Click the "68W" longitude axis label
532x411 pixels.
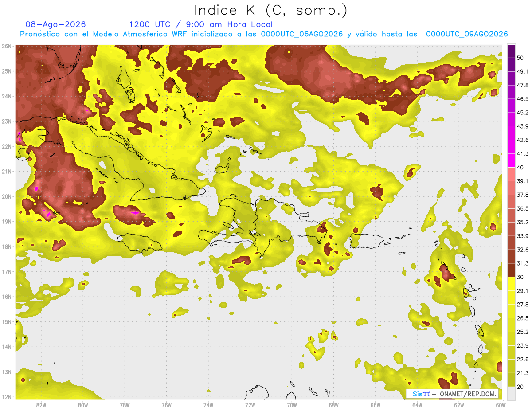pyautogui.click(x=334, y=405)
